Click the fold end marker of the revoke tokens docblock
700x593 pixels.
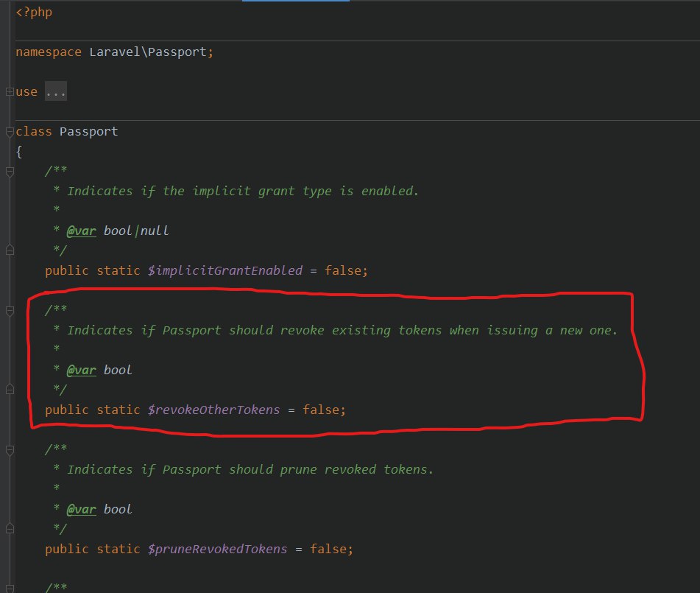[x=10, y=390]
